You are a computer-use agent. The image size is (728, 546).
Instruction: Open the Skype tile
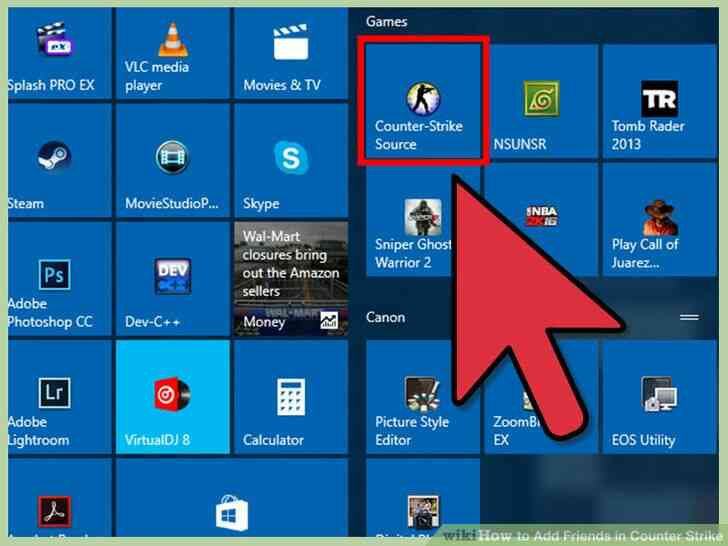click(x=291, y=160)
